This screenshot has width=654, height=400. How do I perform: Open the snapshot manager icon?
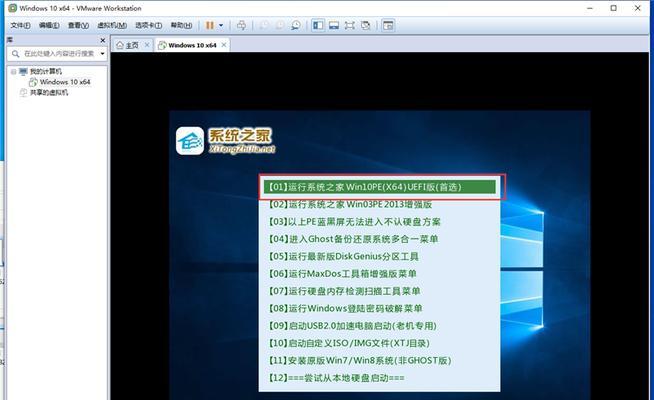[296, 25]
